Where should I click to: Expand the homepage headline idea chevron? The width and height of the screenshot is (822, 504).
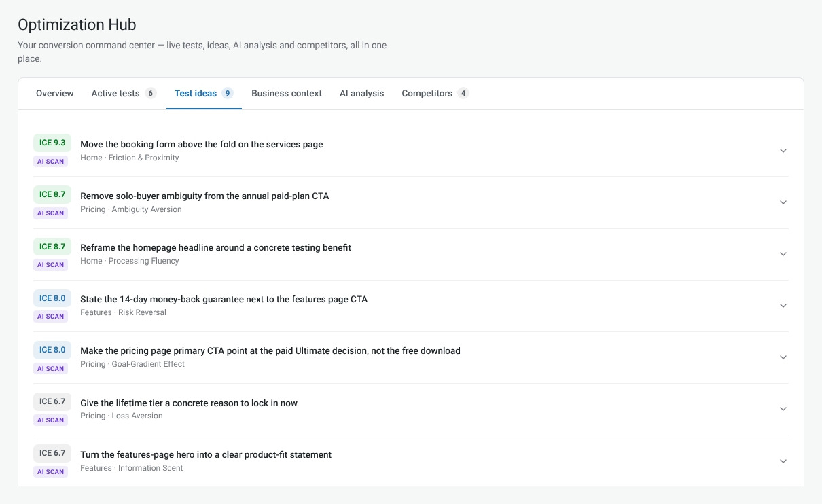click(x=783, y=254)
